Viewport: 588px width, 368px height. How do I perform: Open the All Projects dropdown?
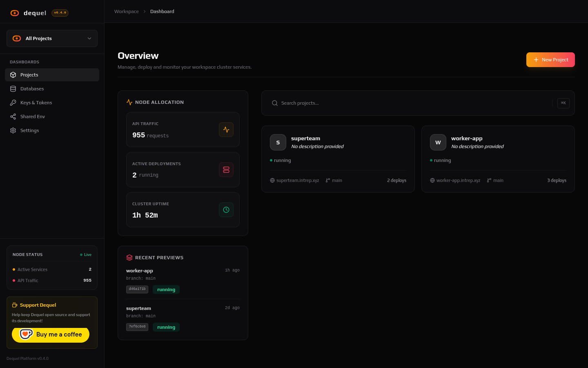click(x=52, y=38)
